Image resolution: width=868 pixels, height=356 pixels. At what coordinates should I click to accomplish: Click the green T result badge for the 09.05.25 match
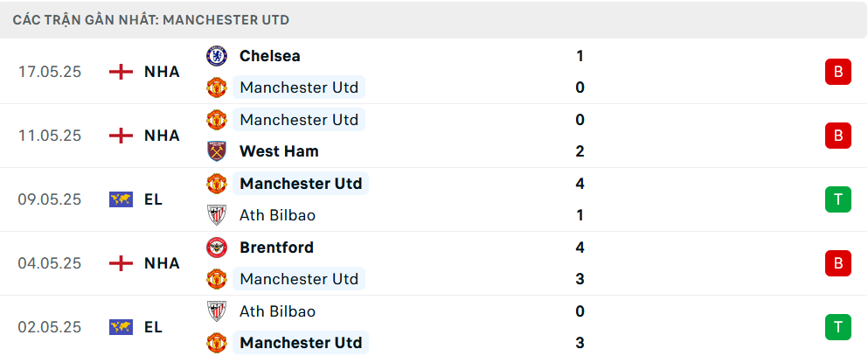coord(838,199)
